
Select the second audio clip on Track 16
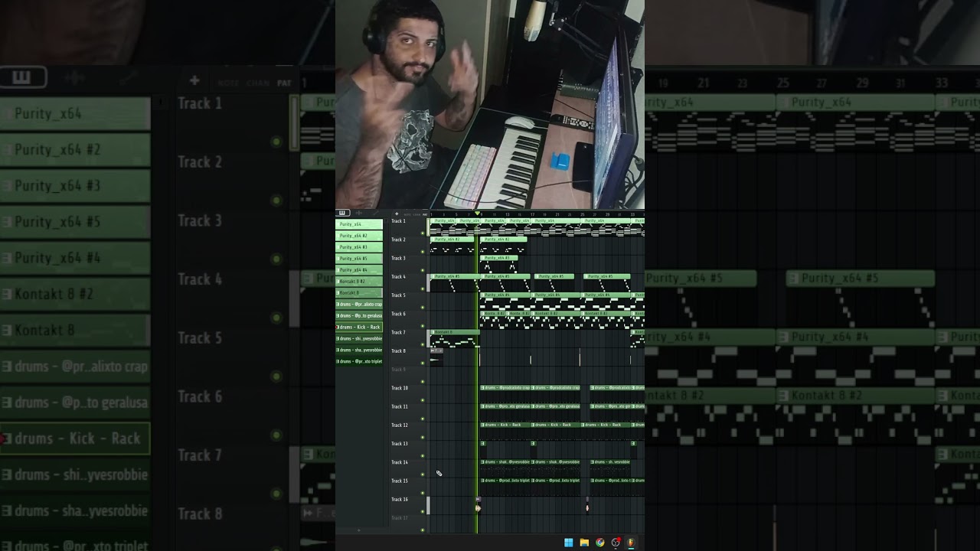pyautogui.click(x=587, y=505)
